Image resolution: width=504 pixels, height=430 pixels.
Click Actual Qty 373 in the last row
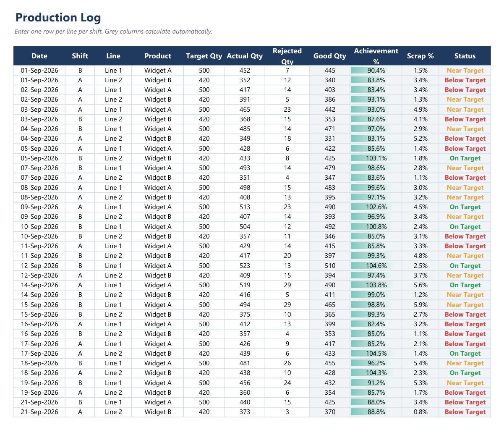(x=245, y=412)
